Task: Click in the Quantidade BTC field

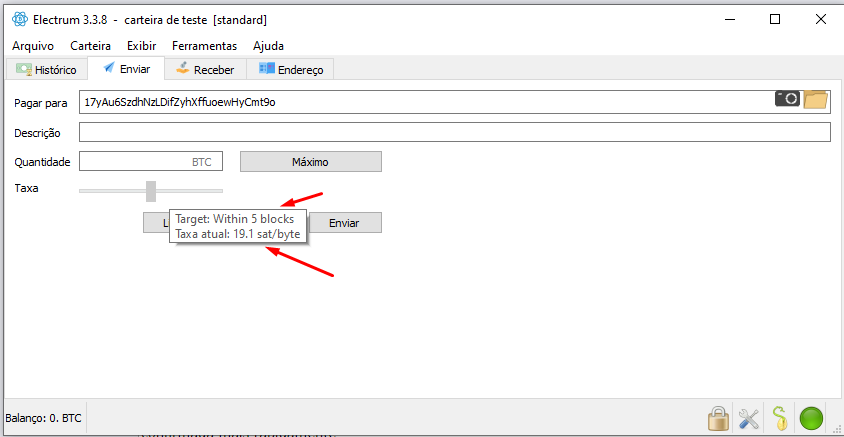Action: pos(151,161)
